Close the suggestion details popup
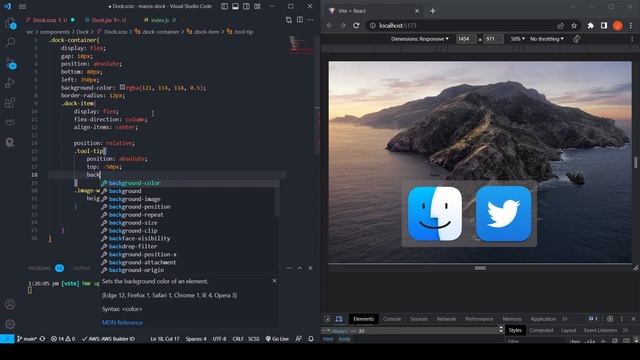Screen dimensions: 640x360 (x=274, y=281)
